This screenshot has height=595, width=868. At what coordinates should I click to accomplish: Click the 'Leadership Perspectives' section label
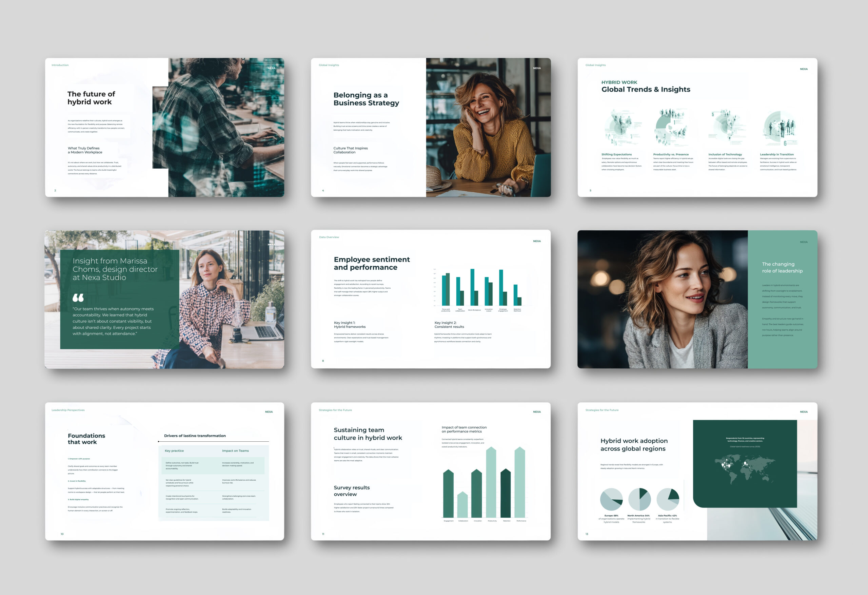(x=68, y=410)
